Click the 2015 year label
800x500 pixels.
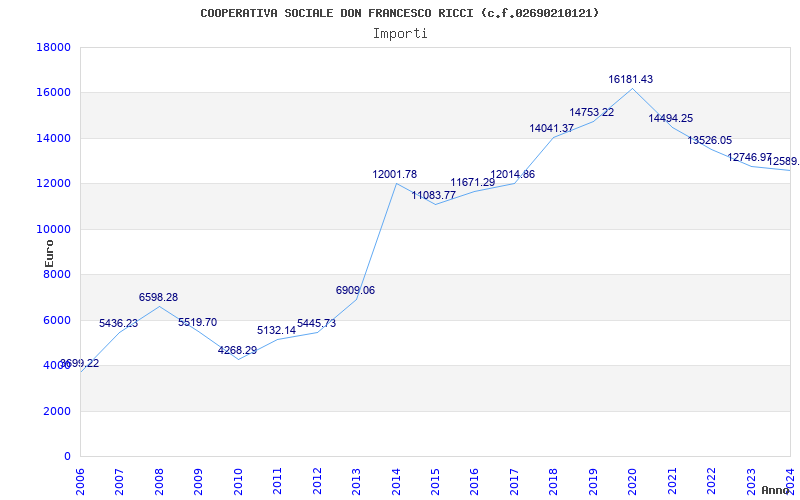click(x=435, y=482)
